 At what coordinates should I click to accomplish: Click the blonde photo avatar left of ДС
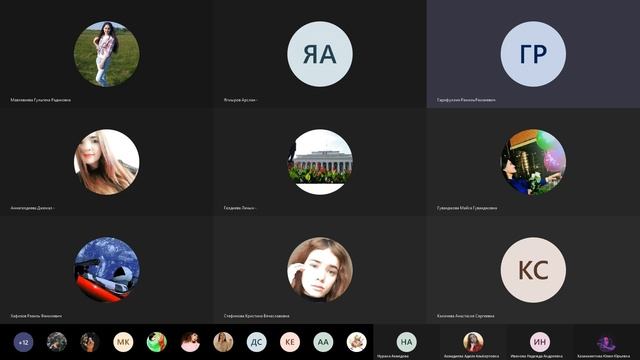[x=223, y=342]
